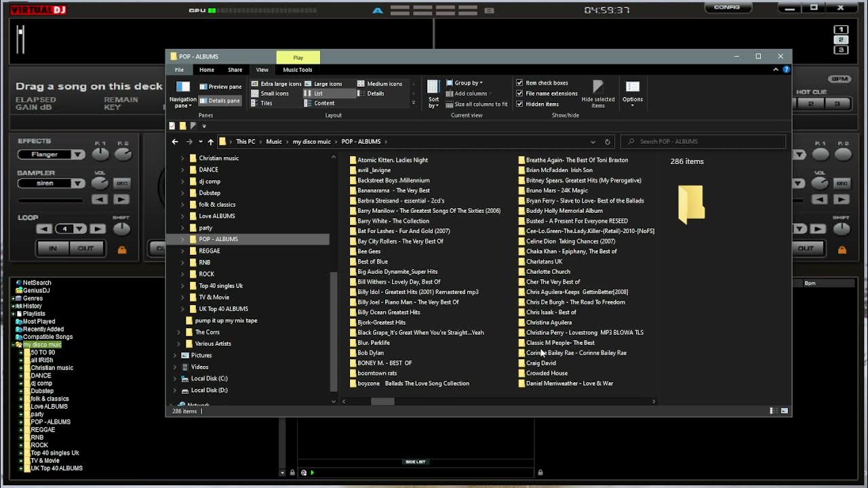Click the Up one level arrow
The height and width of the screenshot is (488, 868).
tap(211, 142)
